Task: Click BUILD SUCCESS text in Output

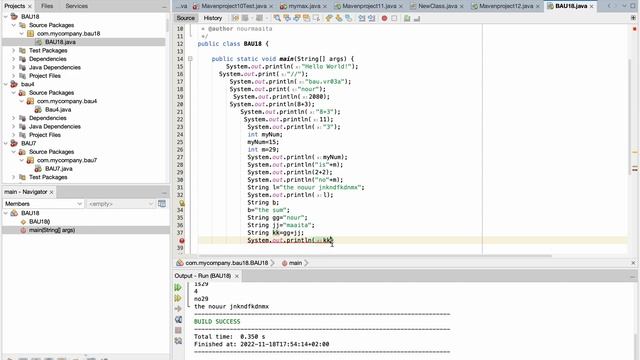Action: [x=217, y=322]
